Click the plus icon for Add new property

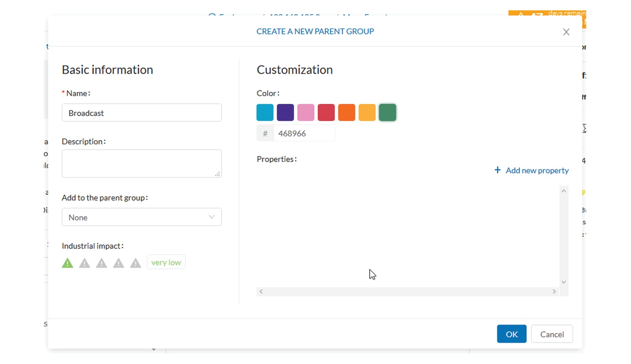coord(497,170)
